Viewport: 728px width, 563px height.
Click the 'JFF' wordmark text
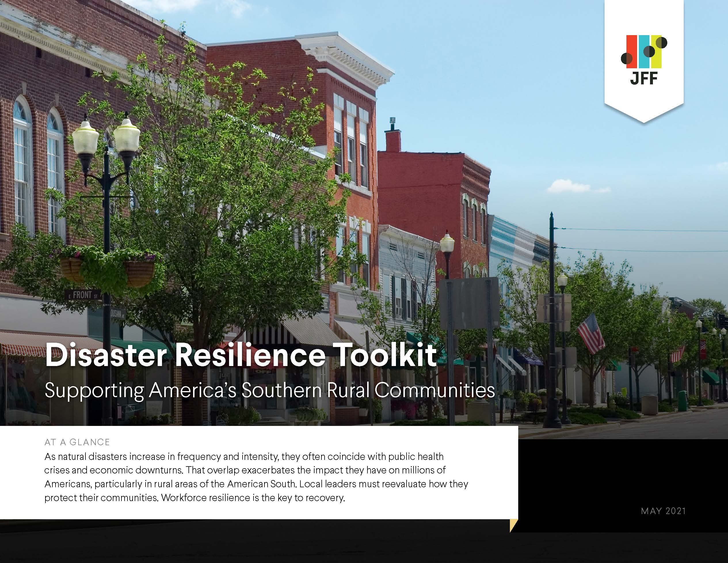tap(644, 78)
